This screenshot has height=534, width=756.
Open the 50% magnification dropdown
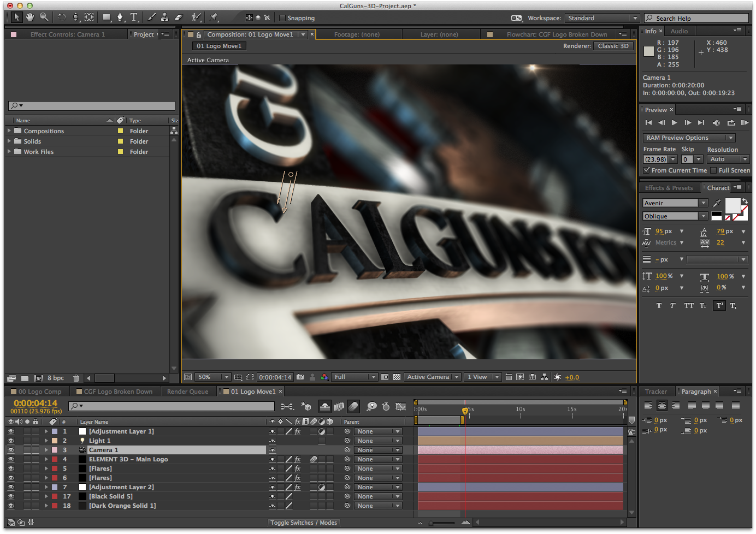pos(213,377)
